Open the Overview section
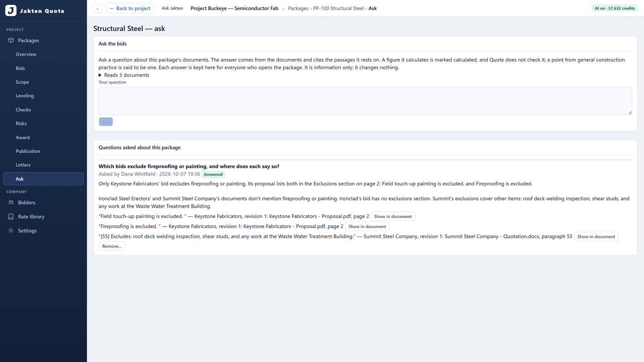 click(43, 54)
